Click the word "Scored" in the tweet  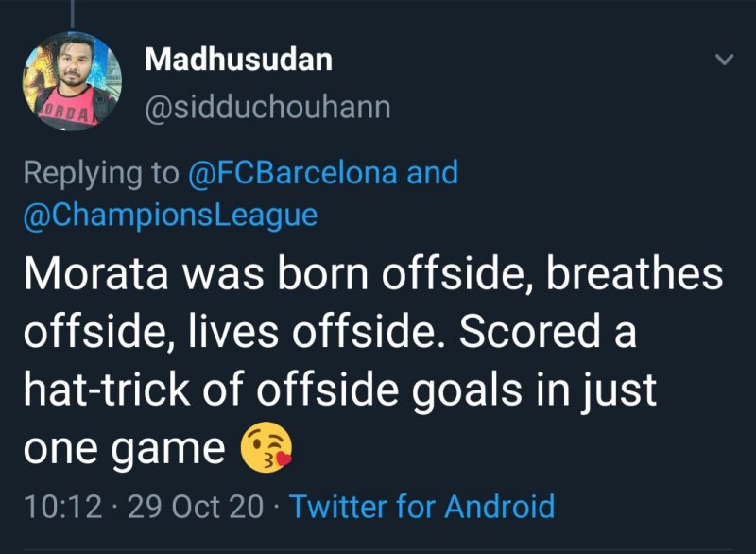coord(536,332)
